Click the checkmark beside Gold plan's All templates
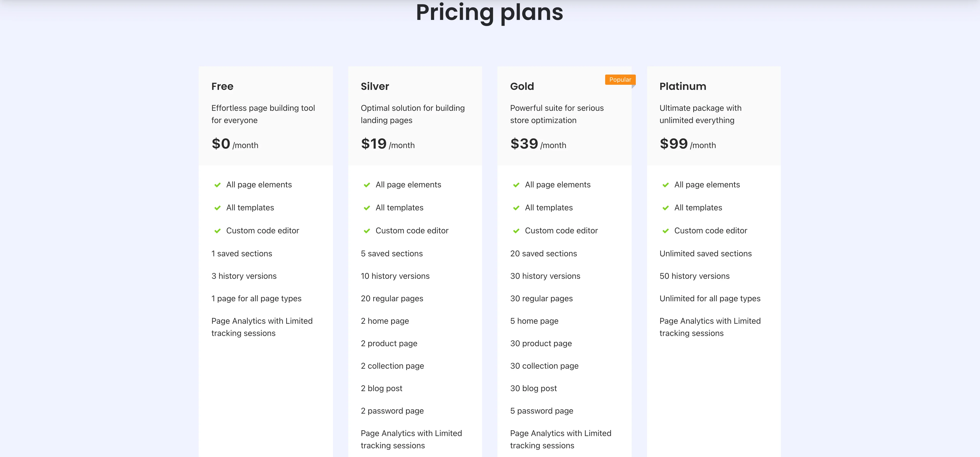The height and width of the screenshot is (457, 980). [x=516, y=208]
